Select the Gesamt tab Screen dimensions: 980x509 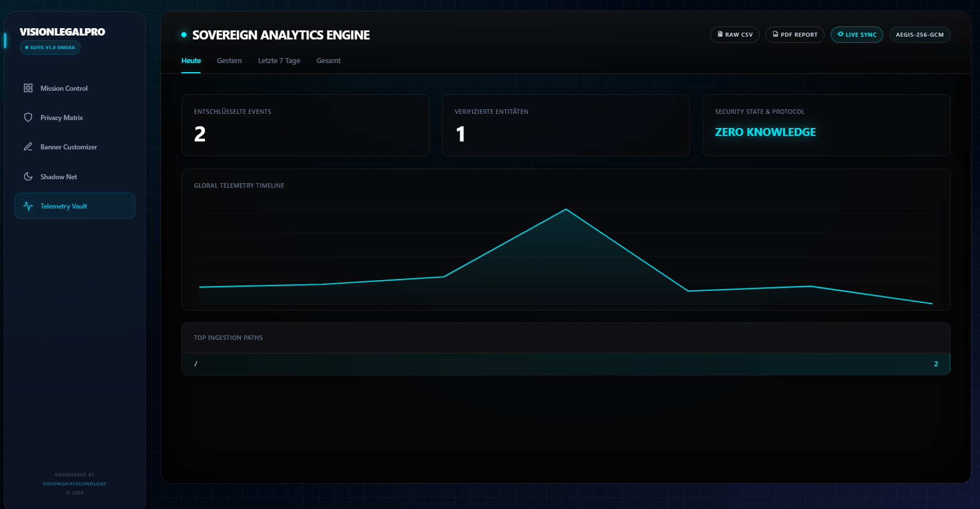point(328,61)
